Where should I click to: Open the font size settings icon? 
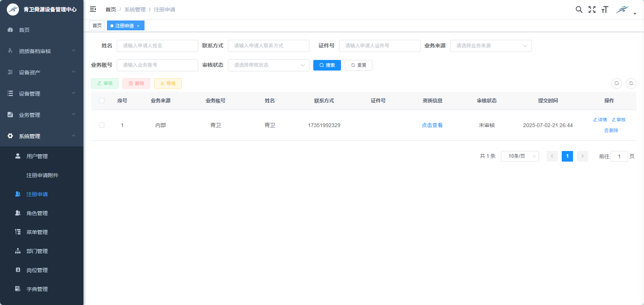pos(605,9)
